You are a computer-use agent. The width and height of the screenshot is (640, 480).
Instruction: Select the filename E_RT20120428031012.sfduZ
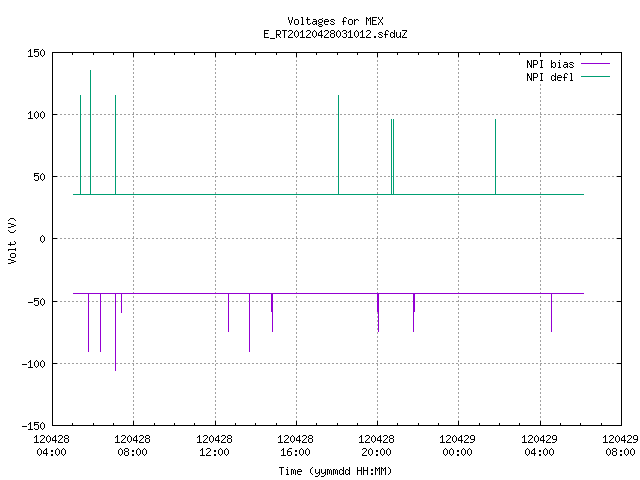pos(335,34)
